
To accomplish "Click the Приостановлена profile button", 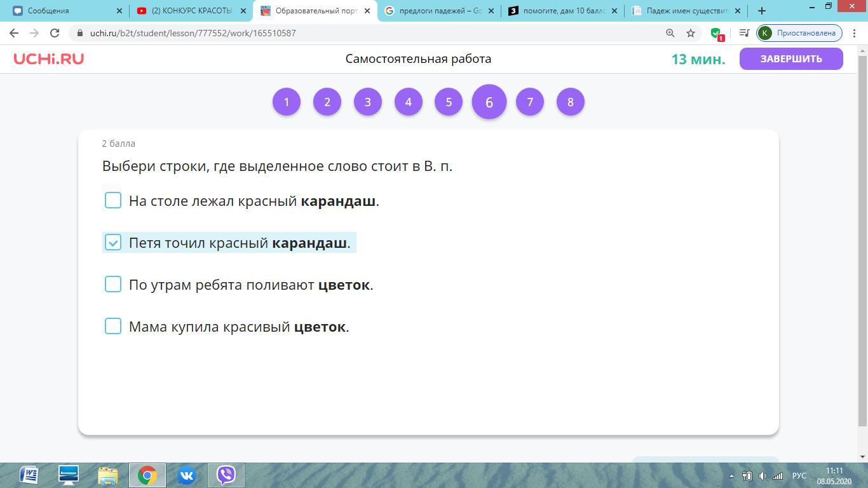I will pyautogui.click(x=799, y=33).
